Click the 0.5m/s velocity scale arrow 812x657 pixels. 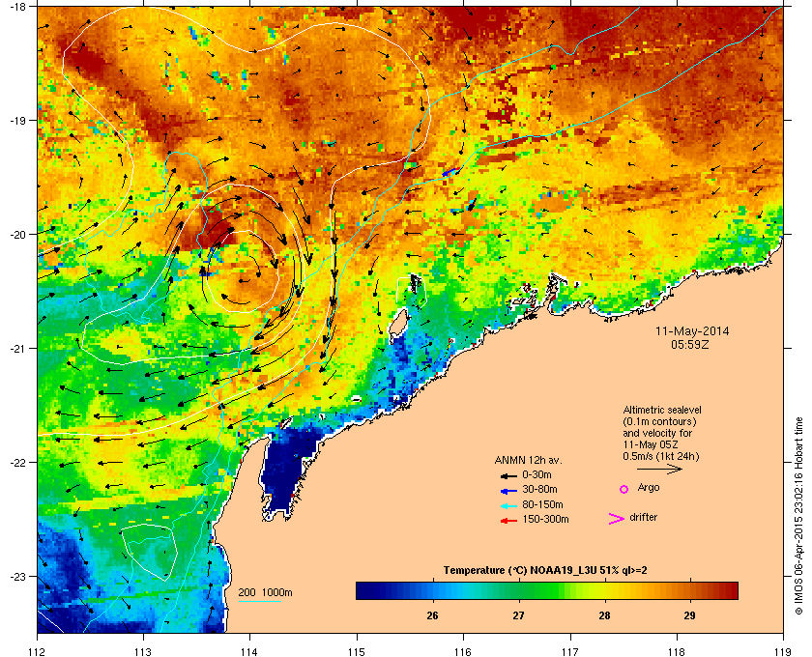[x=659, y=469]
